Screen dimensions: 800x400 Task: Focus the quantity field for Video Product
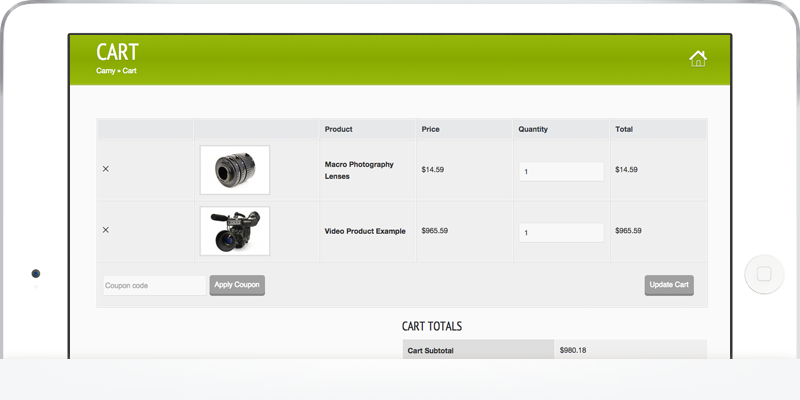[x=561, y=233]
